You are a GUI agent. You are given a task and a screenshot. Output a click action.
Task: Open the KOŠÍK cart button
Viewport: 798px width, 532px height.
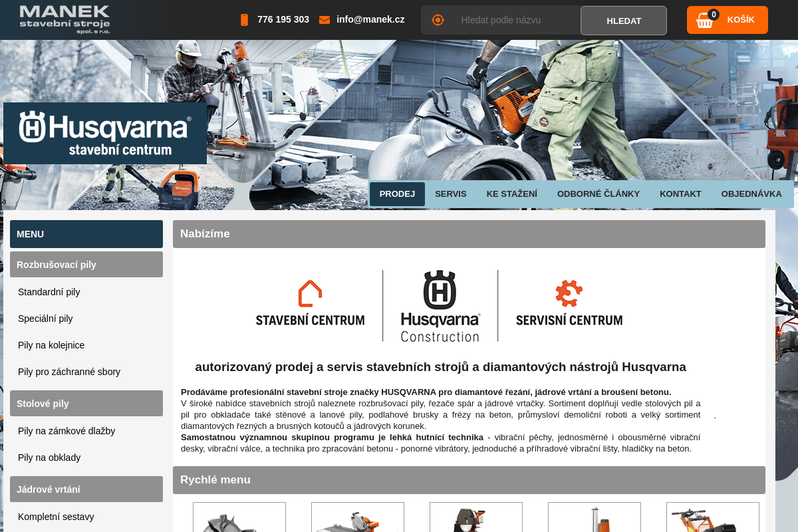pyautogui.click(x=740, y=20)
